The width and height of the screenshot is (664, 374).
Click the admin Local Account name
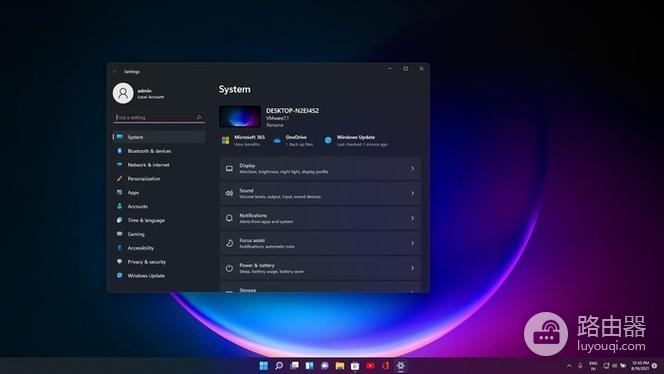point(150,94)
